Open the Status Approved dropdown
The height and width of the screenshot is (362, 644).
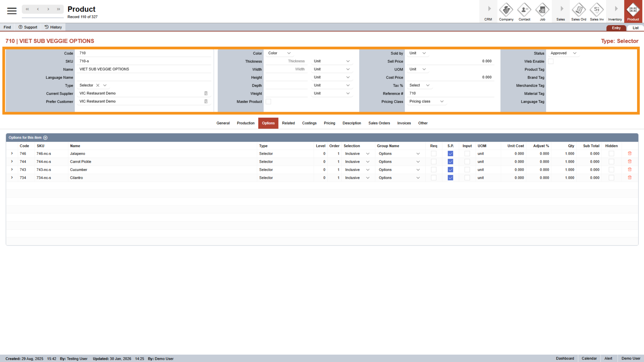tap(563, 53)
